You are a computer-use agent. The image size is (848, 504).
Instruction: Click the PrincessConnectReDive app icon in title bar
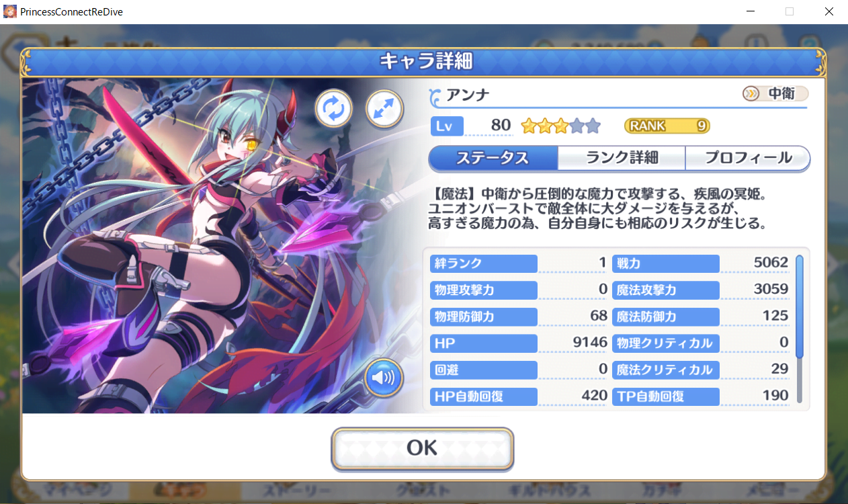[x=10, y=11]
